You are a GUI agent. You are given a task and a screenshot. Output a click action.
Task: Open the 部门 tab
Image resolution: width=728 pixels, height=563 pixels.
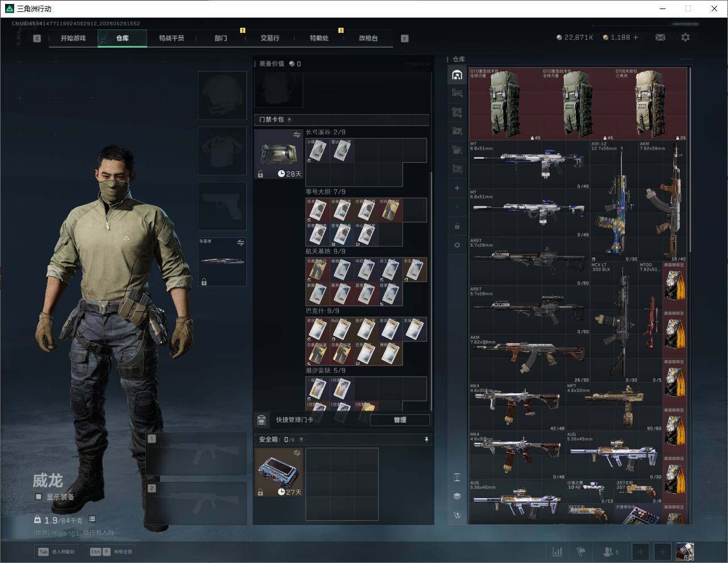(221, 38)
